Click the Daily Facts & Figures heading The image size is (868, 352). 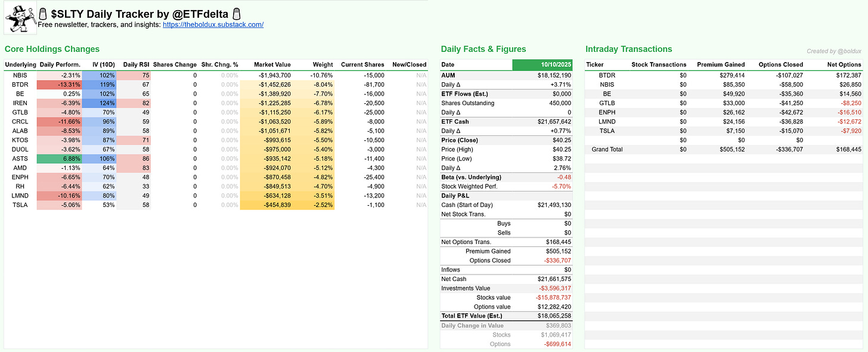pos(483,49)
